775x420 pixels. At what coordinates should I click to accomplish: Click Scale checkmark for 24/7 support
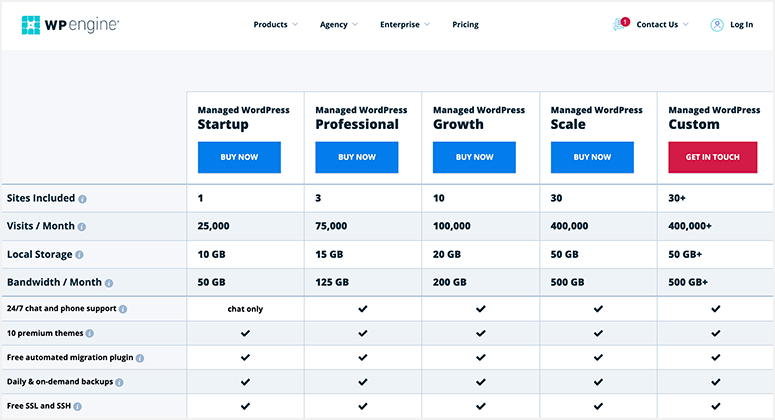598,308
